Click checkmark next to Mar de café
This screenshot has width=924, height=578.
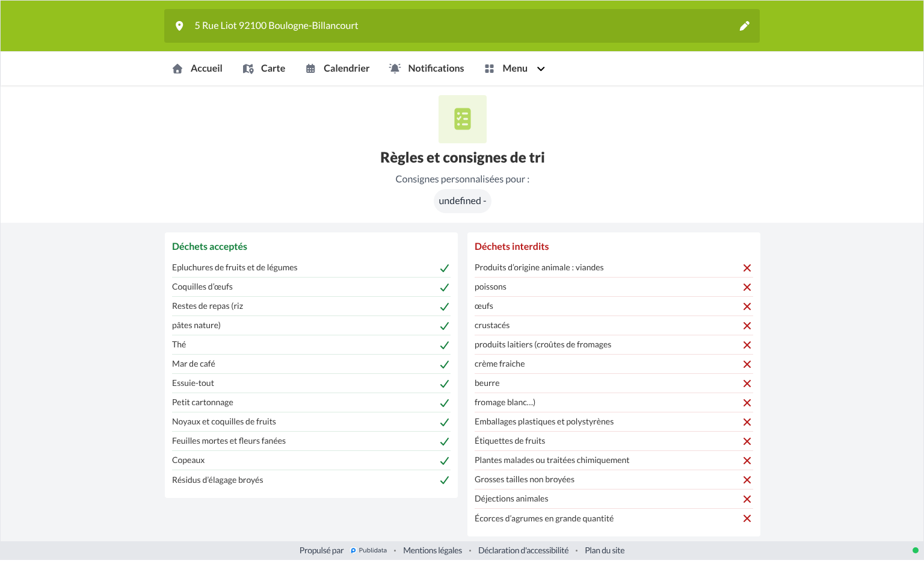(445, 364)
